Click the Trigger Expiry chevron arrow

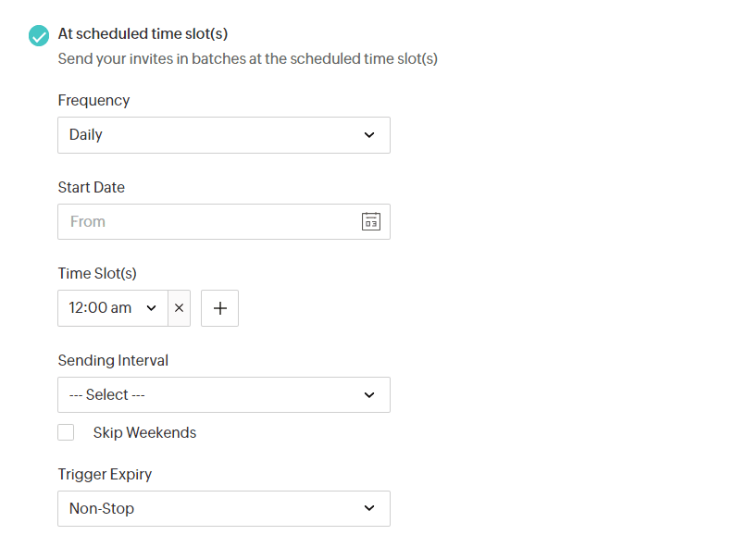pos(369,508)
